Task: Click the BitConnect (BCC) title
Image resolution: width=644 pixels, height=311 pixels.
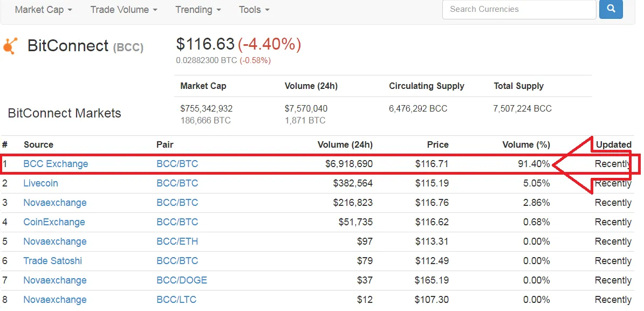Action: point(85,45)
